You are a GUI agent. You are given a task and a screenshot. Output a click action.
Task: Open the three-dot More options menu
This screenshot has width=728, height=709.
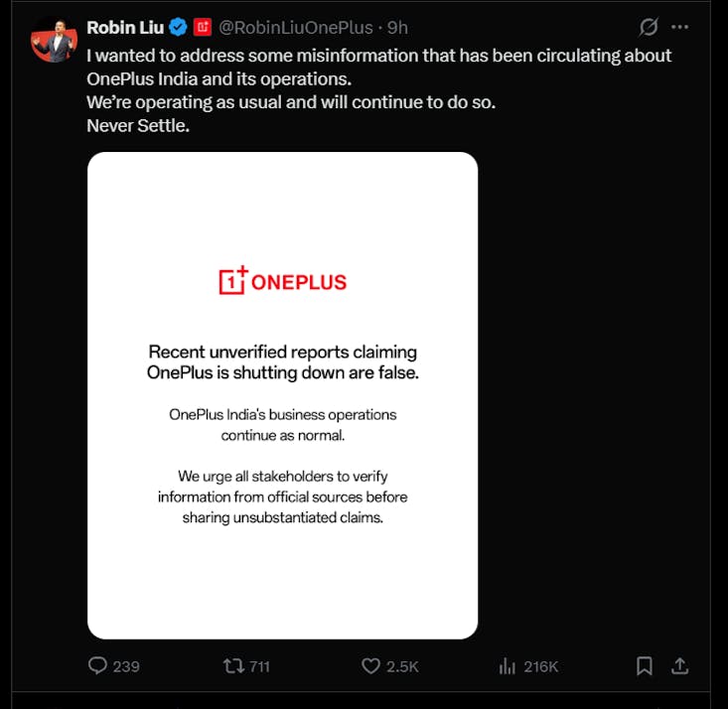(x=679, y=27)
